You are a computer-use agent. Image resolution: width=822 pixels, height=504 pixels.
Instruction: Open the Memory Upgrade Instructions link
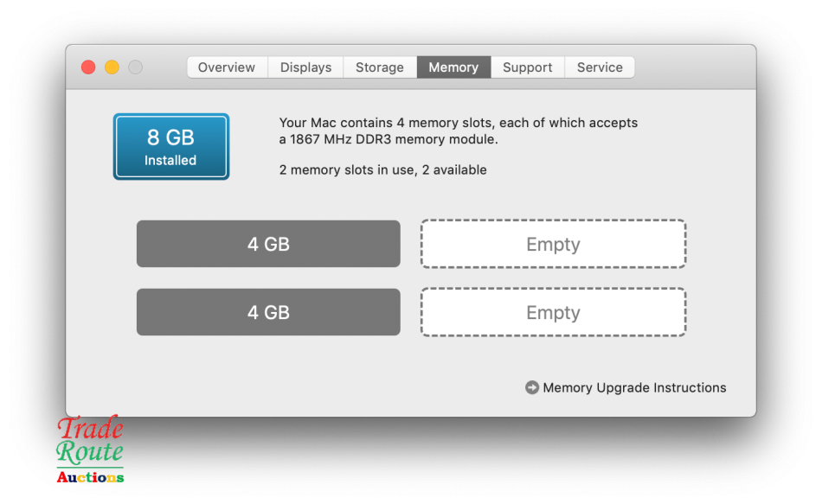click(x=634, y=387)
